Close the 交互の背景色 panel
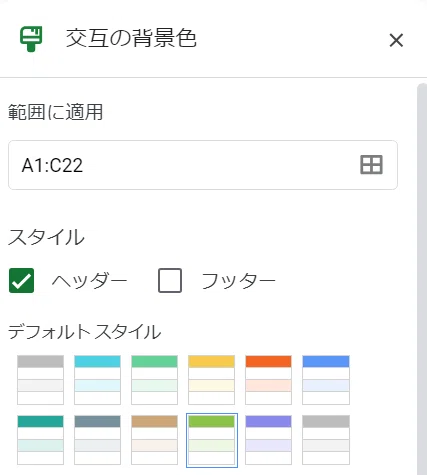The image size is (427, 475). pos(396,40)
